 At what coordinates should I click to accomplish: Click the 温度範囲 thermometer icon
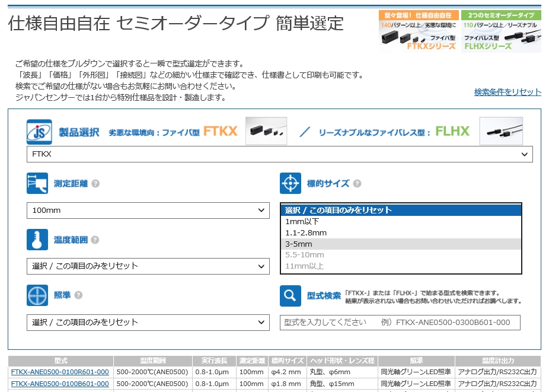[37, 240]
